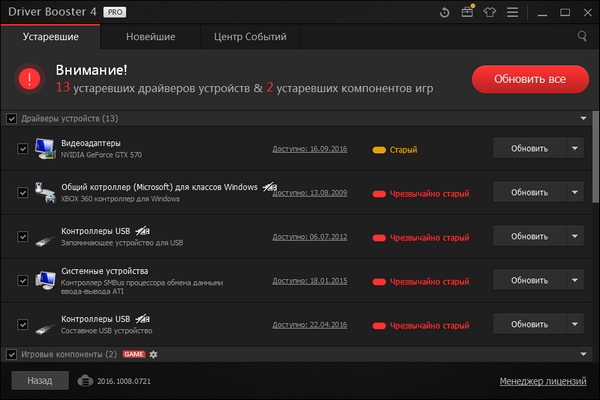This screenshot has width=600, height=400.
Task: Click Чрезвычайно старый status in Системные устройства row
Action: point(429,282)
